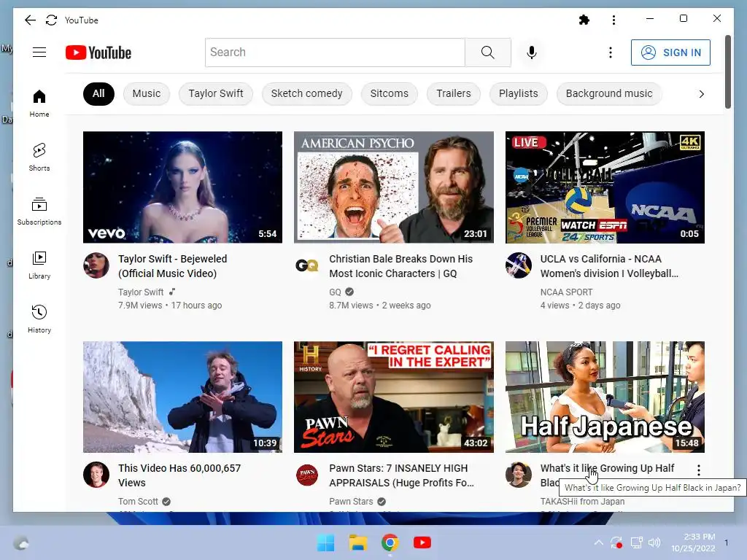Open Christian Bale American Psycho thumbnail
Viewport: 747px width, 560px height.
point(393,187)
